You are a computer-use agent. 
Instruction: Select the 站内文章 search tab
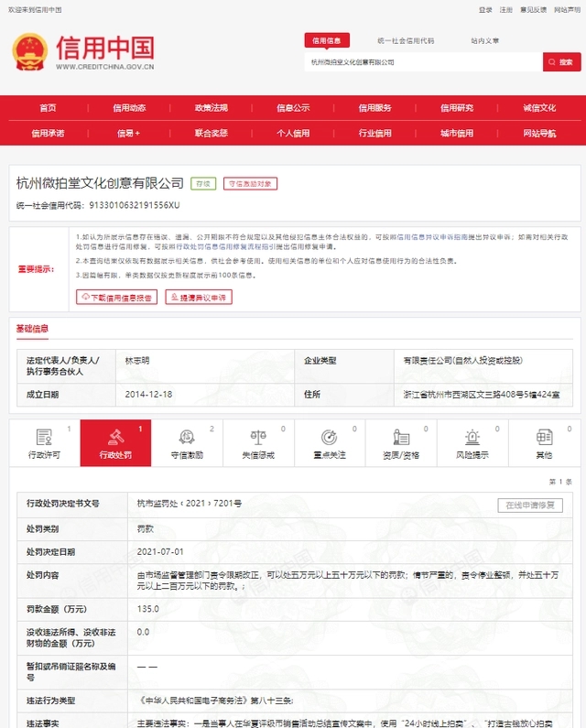(484, 41)
